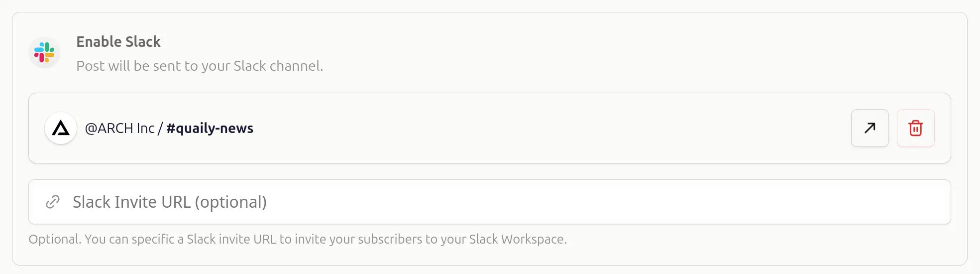Click the 'Slack channel' words in the description
980x274 pixels.
pos(277,66)
